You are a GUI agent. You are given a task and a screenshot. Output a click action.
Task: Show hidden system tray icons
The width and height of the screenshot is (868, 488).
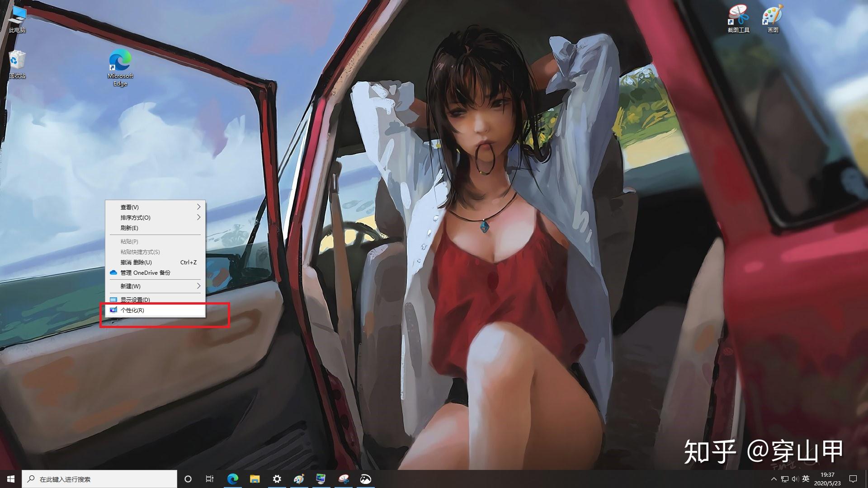(x=774, y=479)
